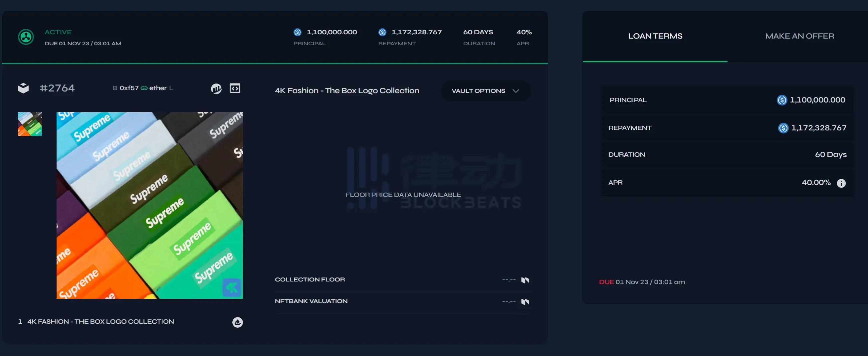Select the small Supreme NFT thumbnail
This screenshot has width=868, height=356.
(x=30, y=124)
